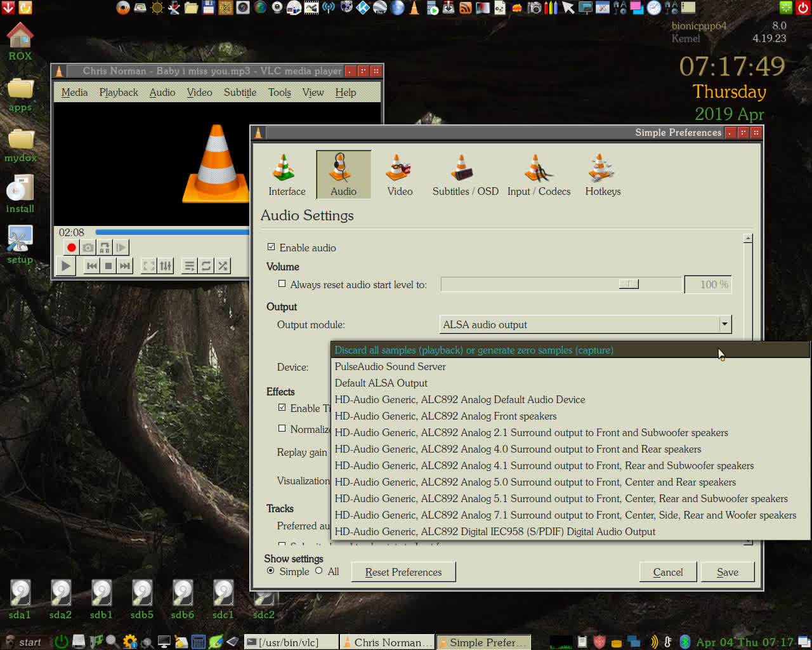Toggle the playlist in VLC player
812x650 pixels.
190,266
